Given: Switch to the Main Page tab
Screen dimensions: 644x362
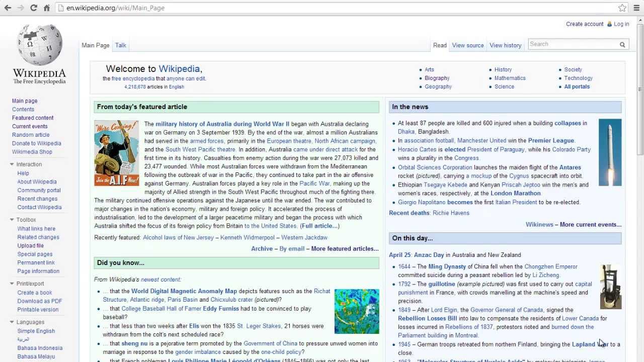Looking at the screenshot, I should (x=96, y=45).
